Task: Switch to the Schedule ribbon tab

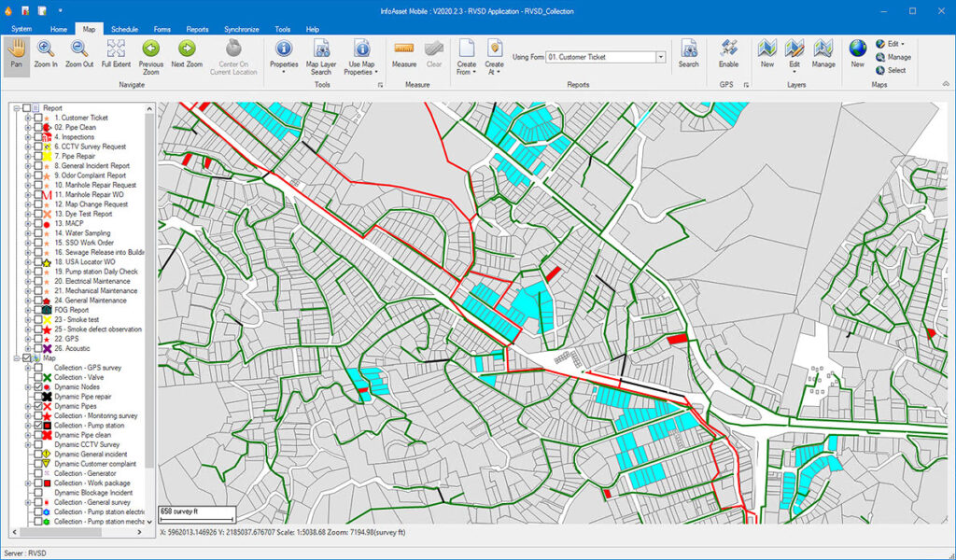Action: pyautogui.click(x=124, y=29)
